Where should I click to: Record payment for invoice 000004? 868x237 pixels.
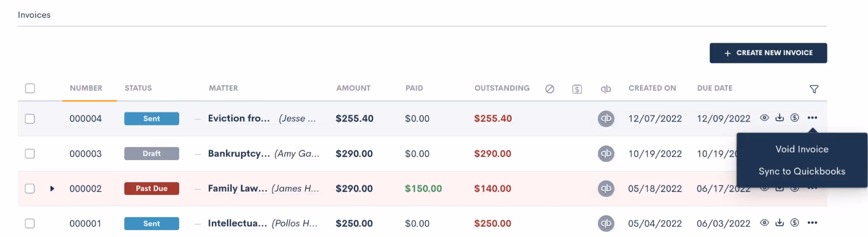(x=794, y=118)
